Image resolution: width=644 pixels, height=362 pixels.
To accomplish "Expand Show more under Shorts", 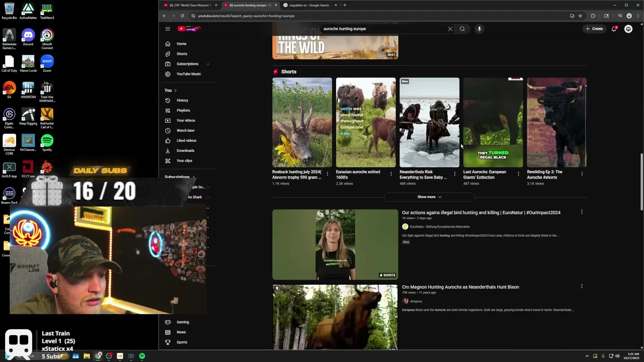I will coord(429,197).
